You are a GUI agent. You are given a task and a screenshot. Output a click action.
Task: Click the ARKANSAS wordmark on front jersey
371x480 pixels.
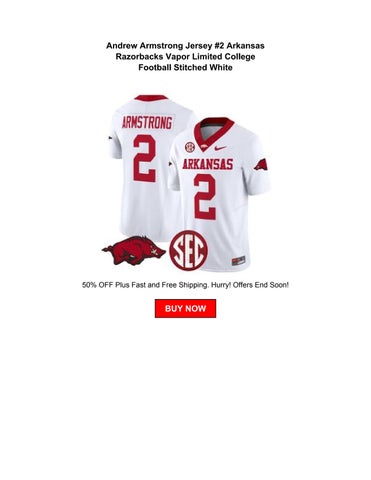pyautogui.click(x=208, y=164)
